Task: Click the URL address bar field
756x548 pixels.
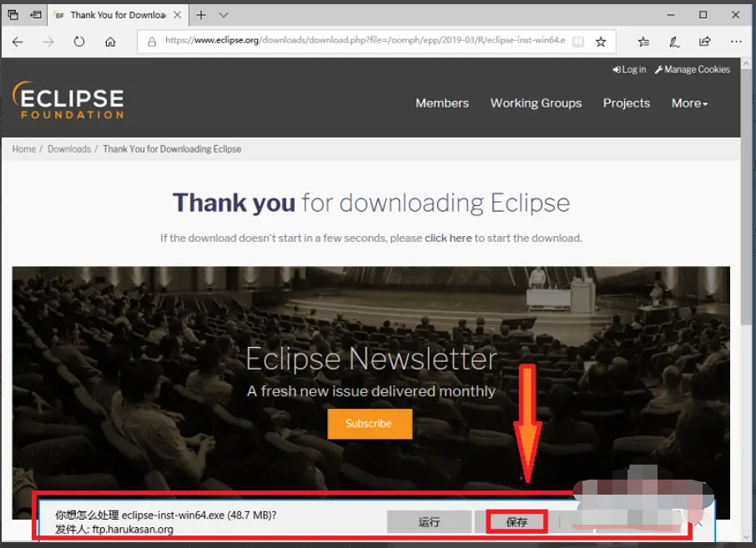Action: click(x=359, y=41)
